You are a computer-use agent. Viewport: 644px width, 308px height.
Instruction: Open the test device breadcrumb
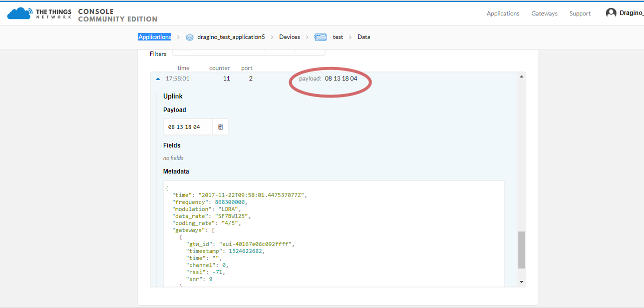[338, 37]
